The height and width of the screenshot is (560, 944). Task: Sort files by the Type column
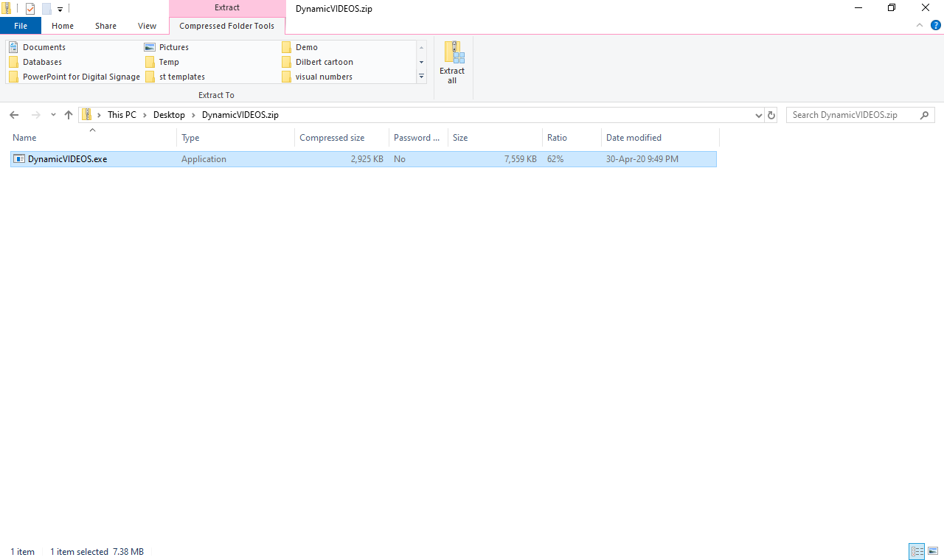(x=235, y=138)
